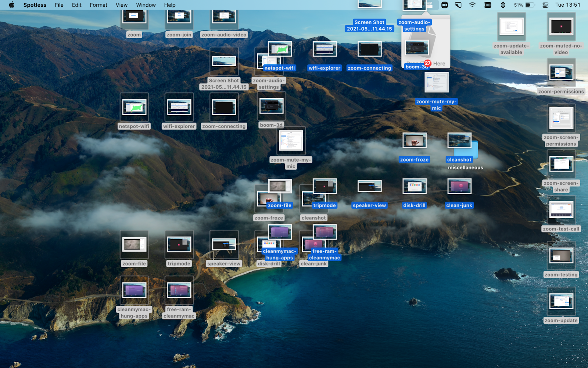Select the gray-labeled tripmode file

coord(179,244)
